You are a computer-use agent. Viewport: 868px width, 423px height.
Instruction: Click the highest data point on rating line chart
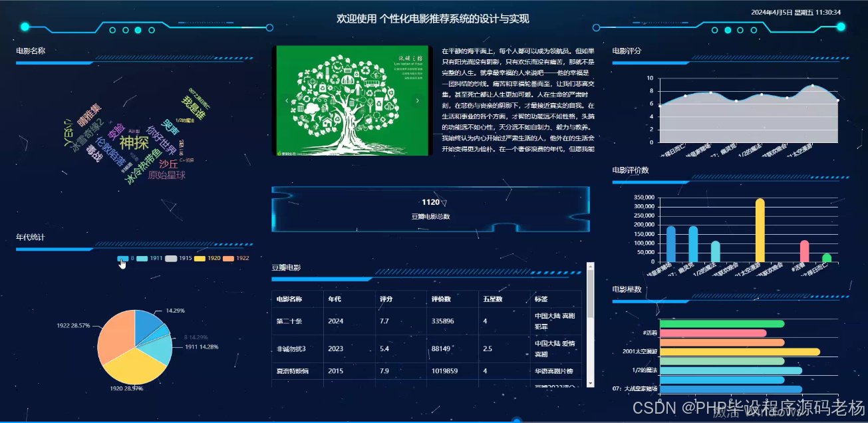coord(812,86)
